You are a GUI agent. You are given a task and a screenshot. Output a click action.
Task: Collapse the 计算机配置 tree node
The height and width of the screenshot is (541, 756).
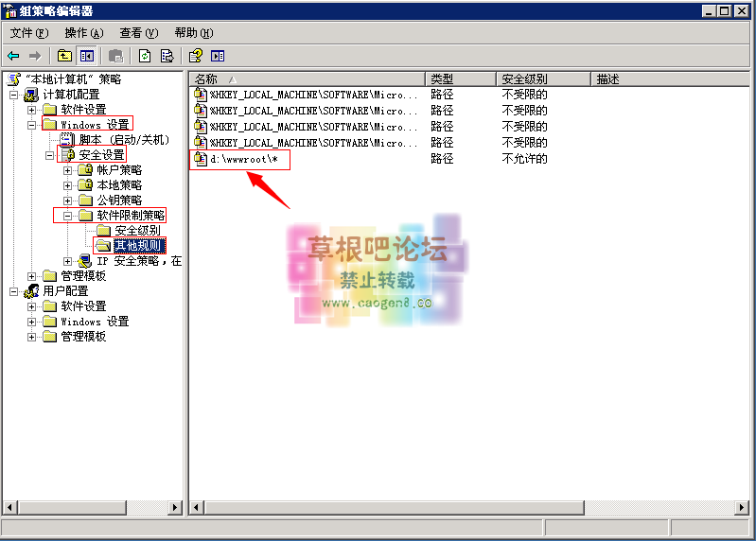tap(13, 95)
